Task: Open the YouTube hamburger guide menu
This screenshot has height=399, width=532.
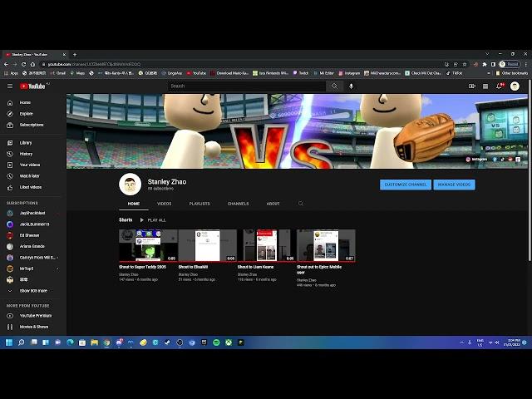Action: 10,86
